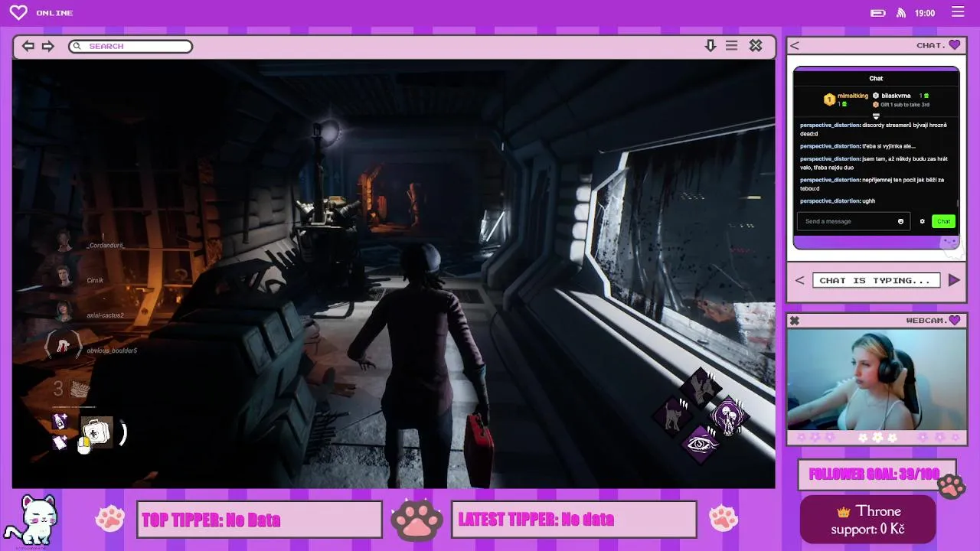The height and width of the screenshot is (551, 980).
Task: Click the download arrow icon
Action: pos(710,46)
